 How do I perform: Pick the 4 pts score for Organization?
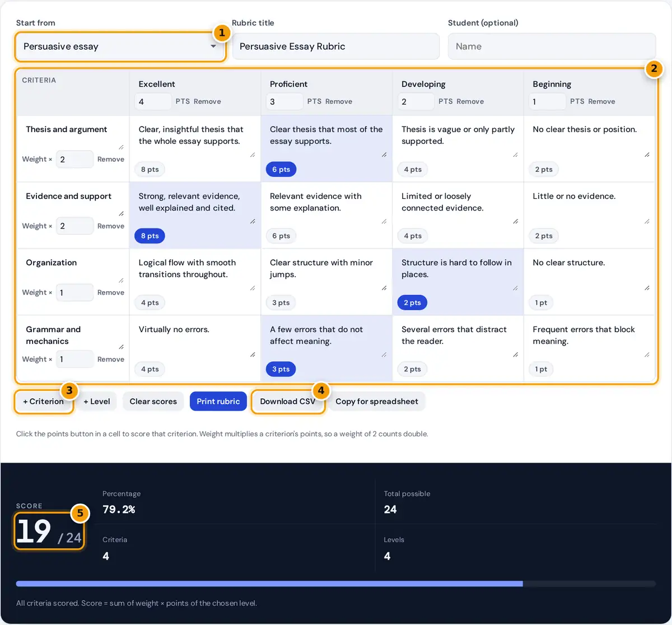point(150,302)
